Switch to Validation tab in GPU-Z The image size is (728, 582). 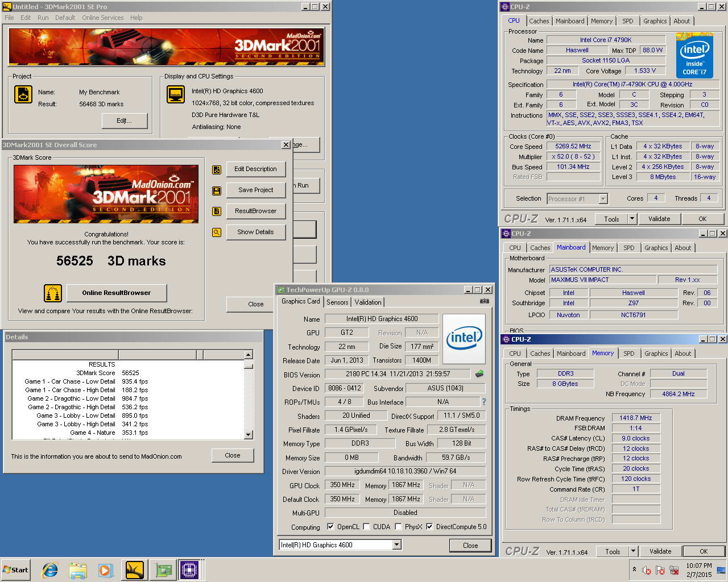368,302
